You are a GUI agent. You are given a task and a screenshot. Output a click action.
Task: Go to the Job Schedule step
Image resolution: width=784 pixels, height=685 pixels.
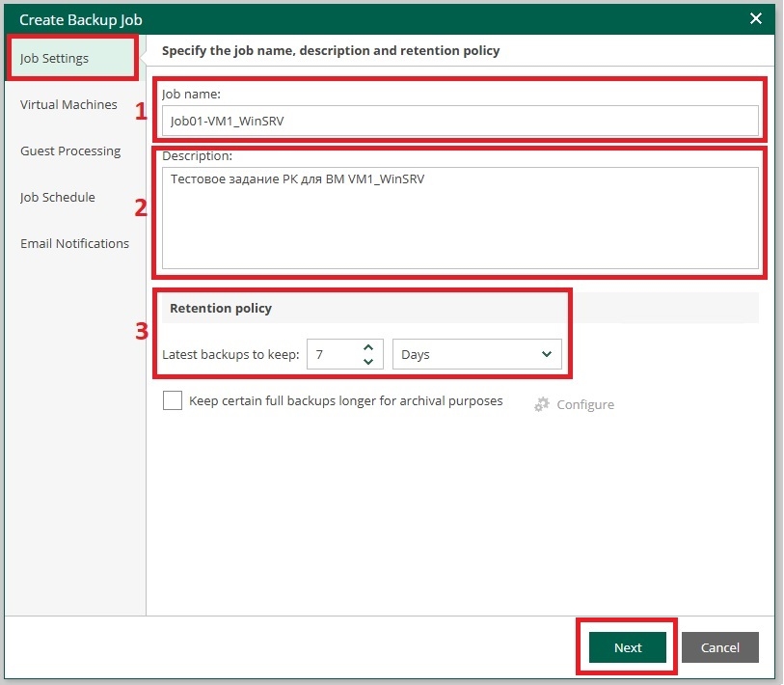(x=58, y=197)
